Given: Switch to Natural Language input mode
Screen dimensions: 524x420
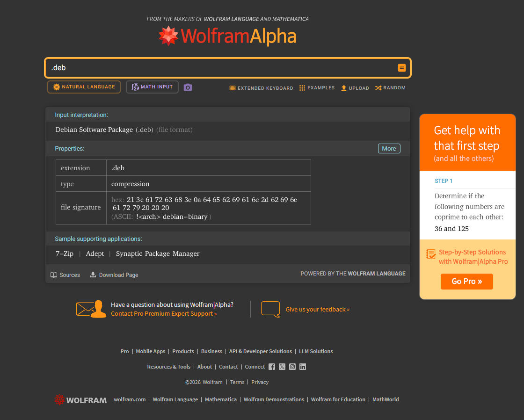Looking at the screenshot, I should [84, 87].
